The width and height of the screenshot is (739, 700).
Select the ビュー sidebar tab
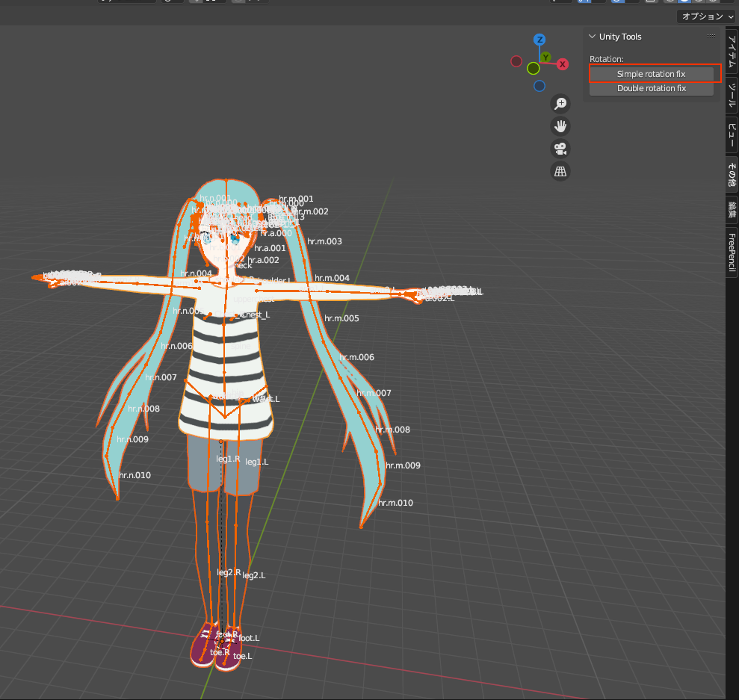click(x=732, y=134)
